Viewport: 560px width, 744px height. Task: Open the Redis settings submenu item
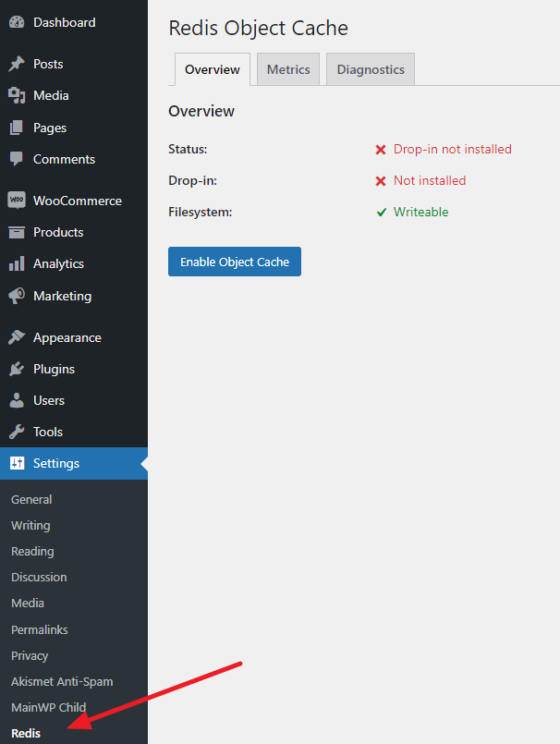tap(26, 733)
